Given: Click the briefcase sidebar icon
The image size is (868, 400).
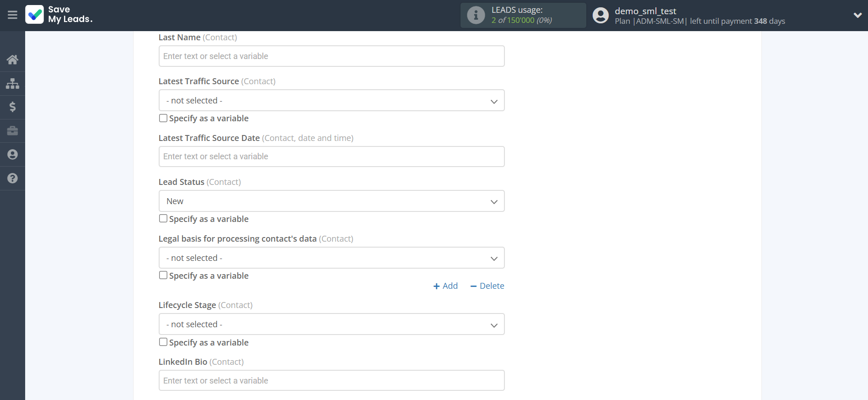Looking at the screenshot, I should point(12,131).
